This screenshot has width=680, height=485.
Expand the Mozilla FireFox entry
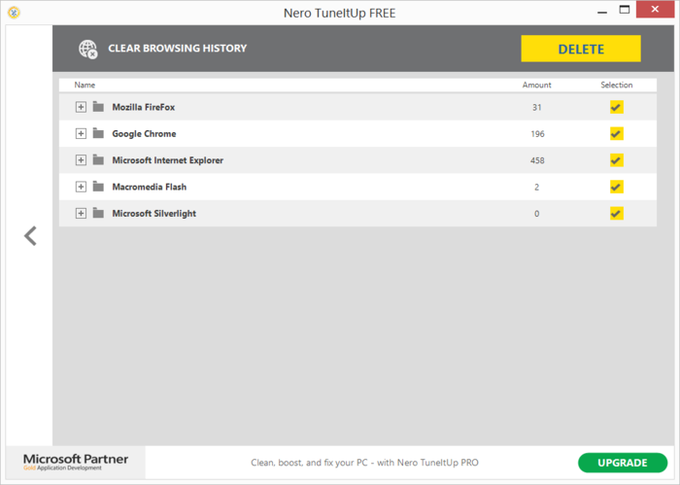point(81,107)
